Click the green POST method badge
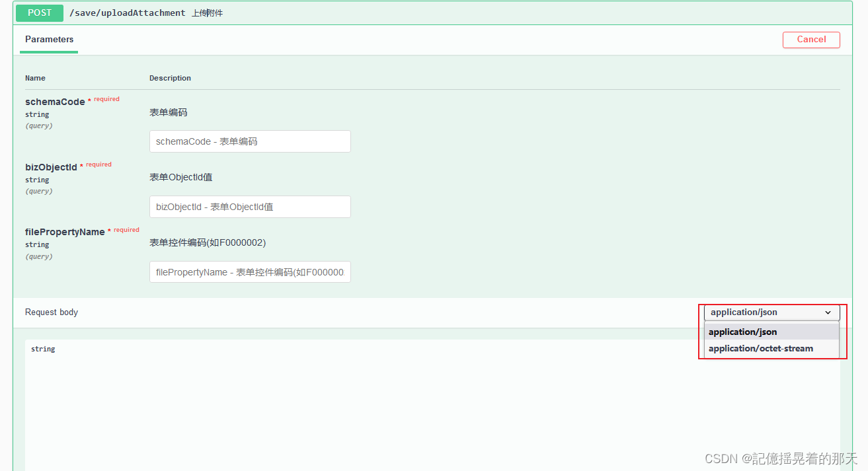The width and height of the screenshot is (868, 471). pos(38,13)
